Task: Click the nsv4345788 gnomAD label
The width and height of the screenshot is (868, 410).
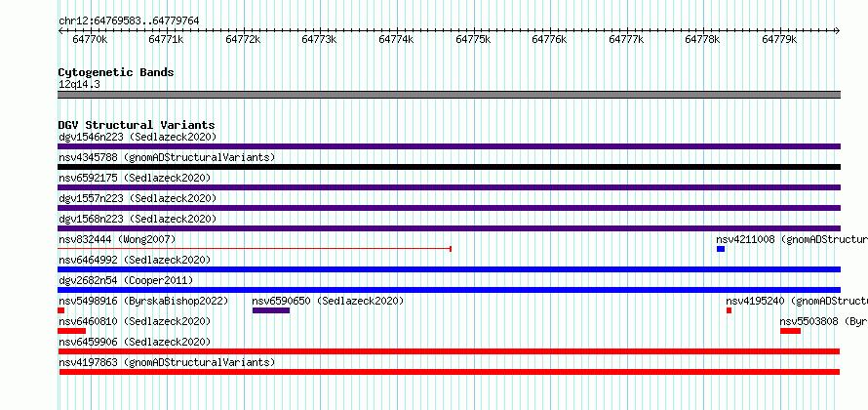Action: (167, 157)
